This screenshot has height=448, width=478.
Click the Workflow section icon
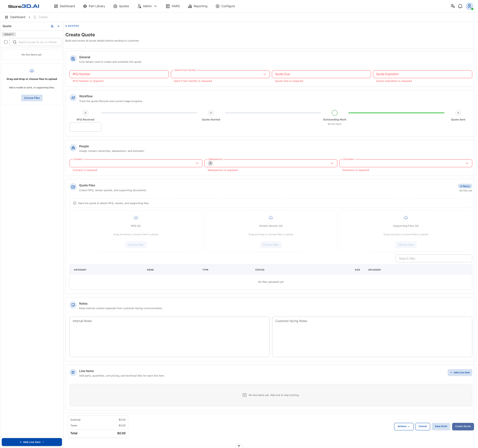[73, 98]
